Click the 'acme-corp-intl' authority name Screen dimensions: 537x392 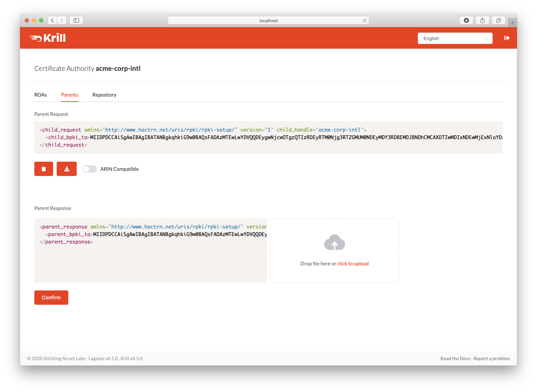[x=118, y=68]
